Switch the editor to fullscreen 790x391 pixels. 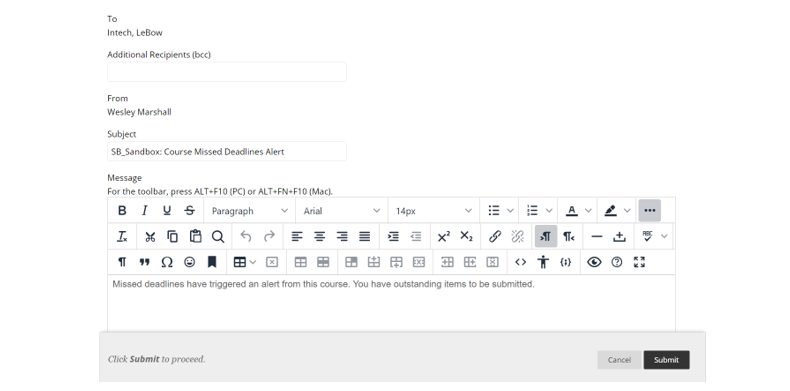(x=639, y=262)
